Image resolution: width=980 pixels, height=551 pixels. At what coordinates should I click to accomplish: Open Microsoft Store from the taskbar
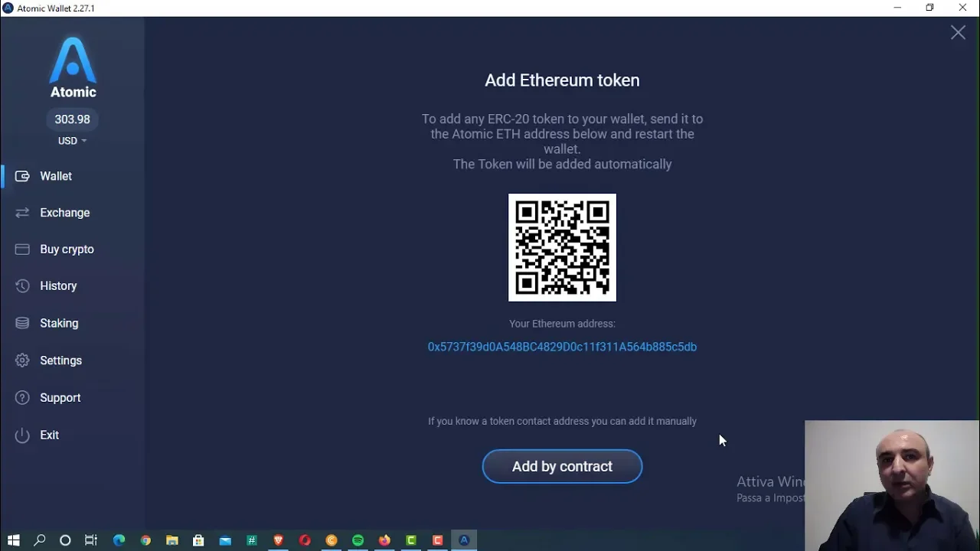[198, 540]
